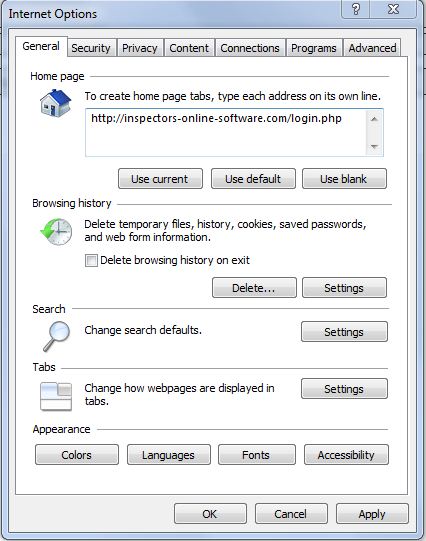
Task: Enable Delete browsing history on exit
Action: click(91, 260)
